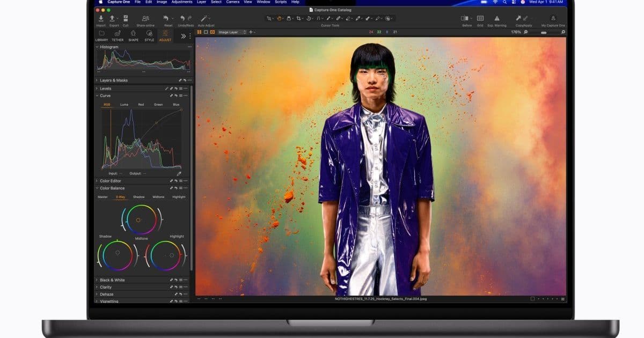This screenshot has width=644, height=338.
Task: Click the Export icon in the toolbar
Action: click(112, 18)
